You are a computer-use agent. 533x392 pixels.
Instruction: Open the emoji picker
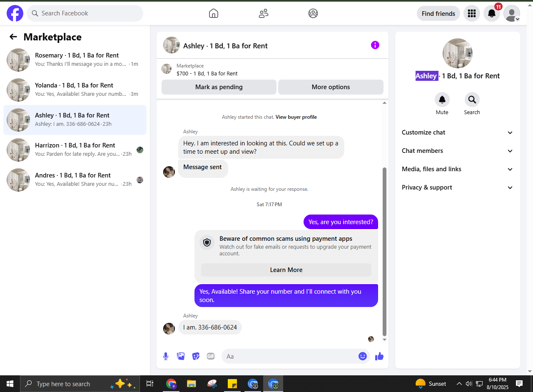[363, 356]
